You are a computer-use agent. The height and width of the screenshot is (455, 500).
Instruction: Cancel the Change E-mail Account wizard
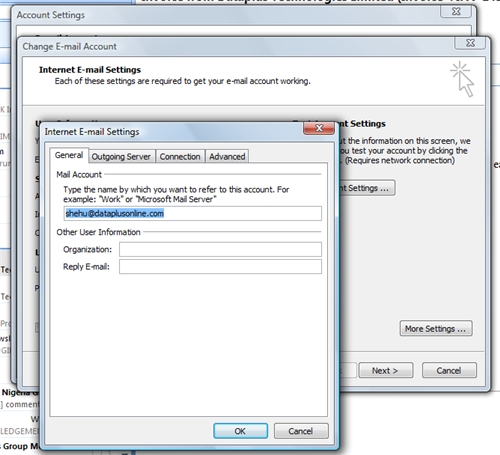(x=449, y=370)
